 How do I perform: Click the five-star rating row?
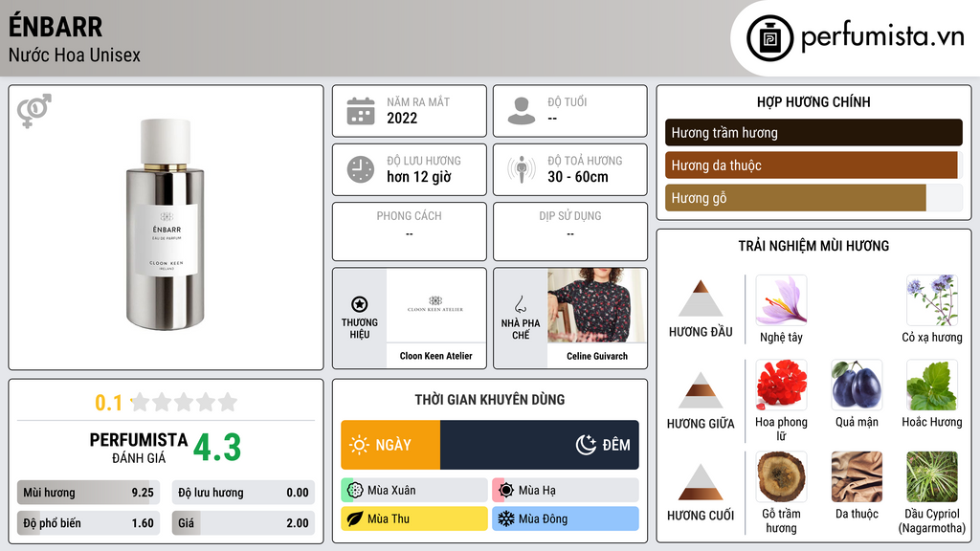[x=185, y=402]
